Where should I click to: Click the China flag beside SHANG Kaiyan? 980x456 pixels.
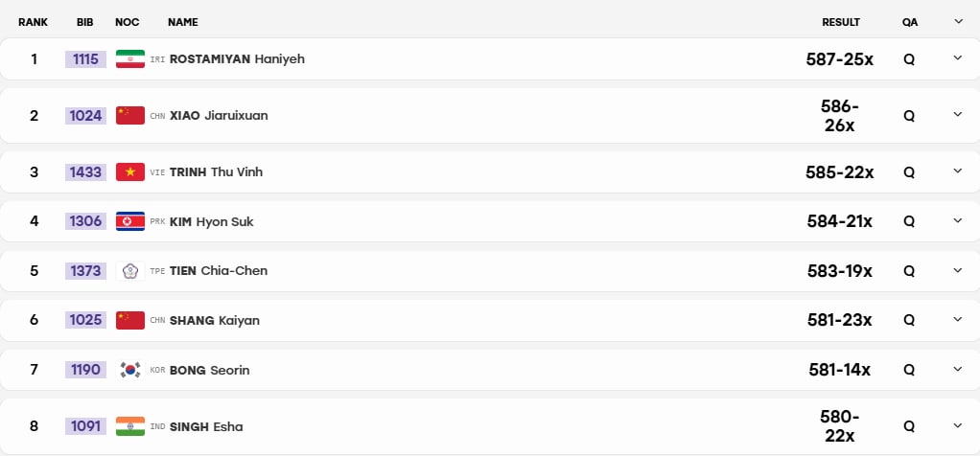130,320
